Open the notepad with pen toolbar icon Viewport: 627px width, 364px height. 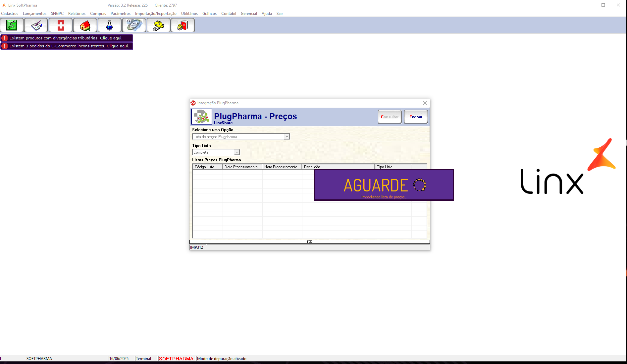tap(36, 25)
